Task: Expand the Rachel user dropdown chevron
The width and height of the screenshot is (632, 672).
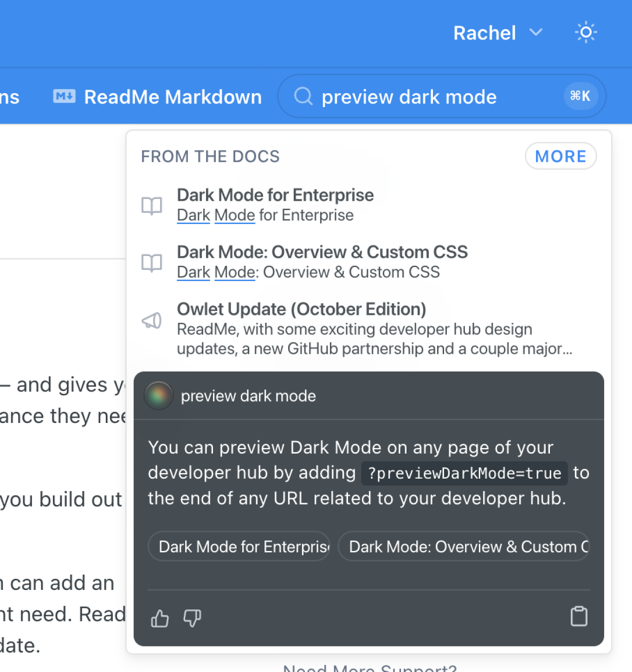Action: [x=536, y=32]
